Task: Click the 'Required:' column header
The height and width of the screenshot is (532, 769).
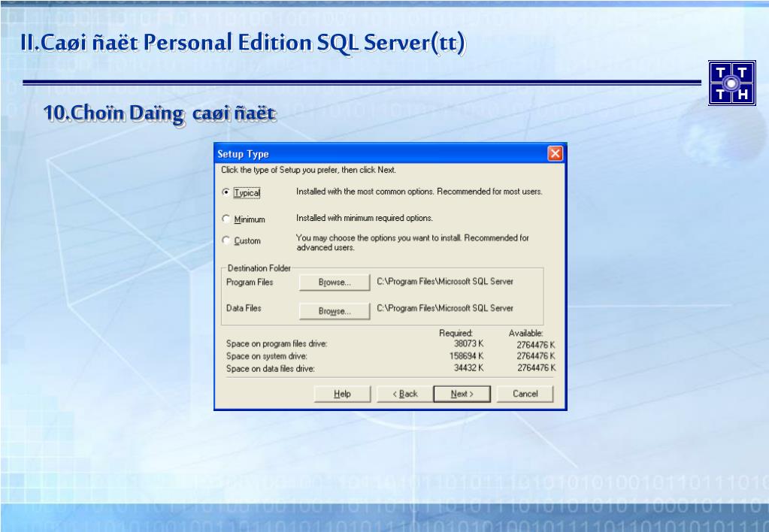Action: 456,333
